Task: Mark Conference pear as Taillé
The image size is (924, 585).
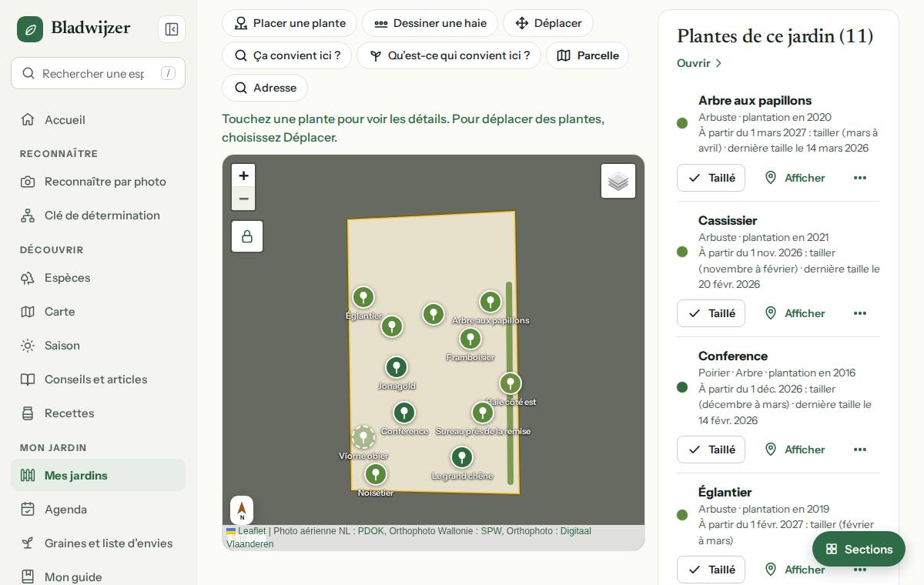Action: (x=711, y=450)
